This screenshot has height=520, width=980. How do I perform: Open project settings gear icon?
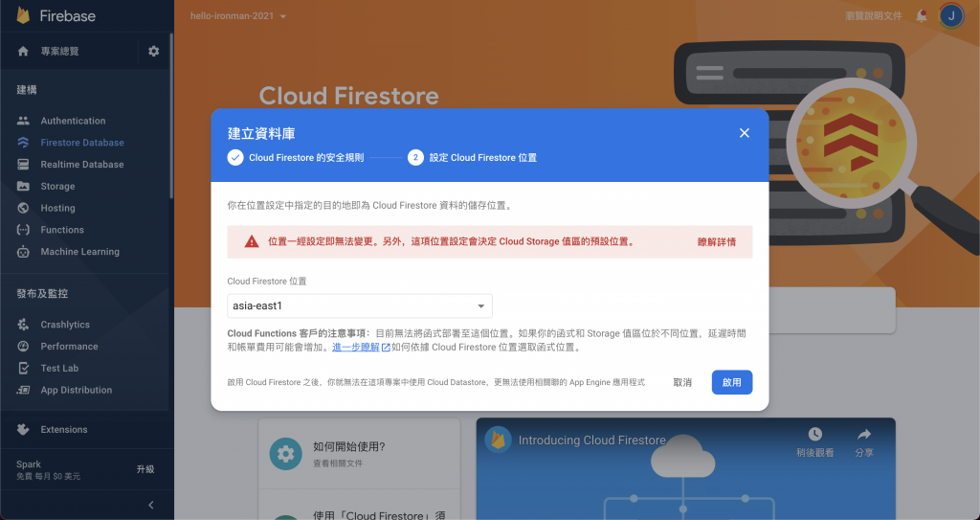point(154,52)
